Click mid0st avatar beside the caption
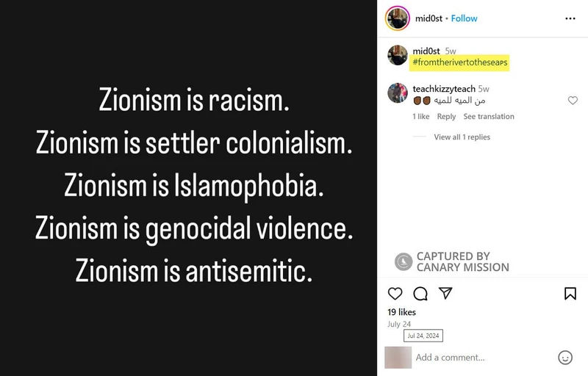The image size is (588, 376). tap(398, 56)
